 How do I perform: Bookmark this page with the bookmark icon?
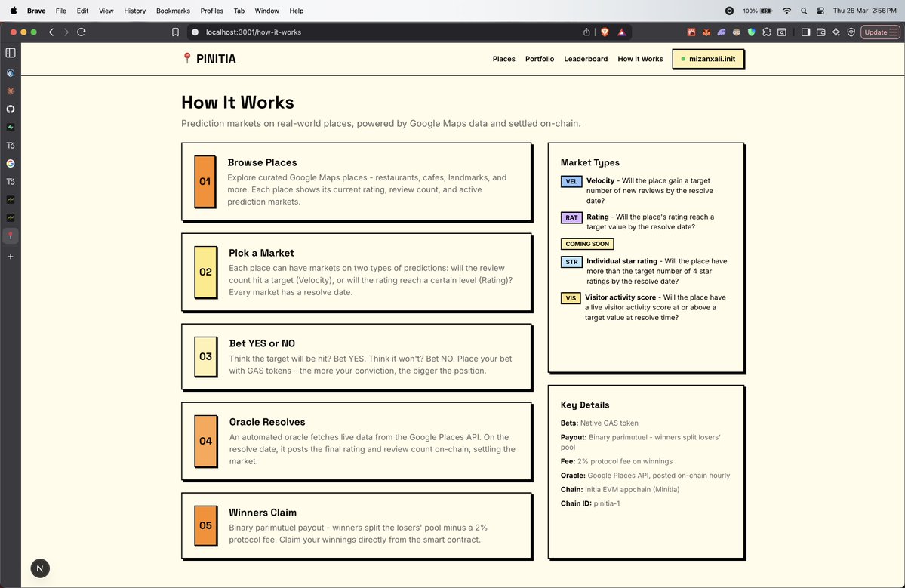coord(175,32)
